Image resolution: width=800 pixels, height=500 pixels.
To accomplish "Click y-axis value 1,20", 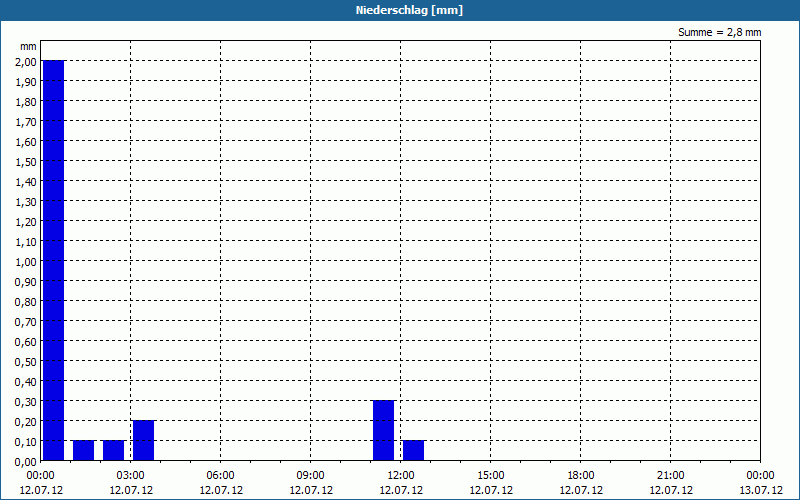I will click(27, 221).
